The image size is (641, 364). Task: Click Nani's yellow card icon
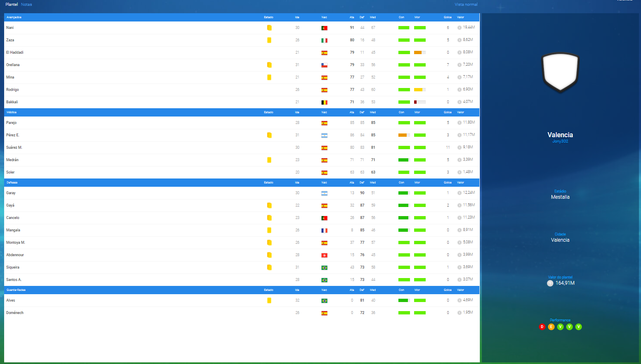point(269,28)
